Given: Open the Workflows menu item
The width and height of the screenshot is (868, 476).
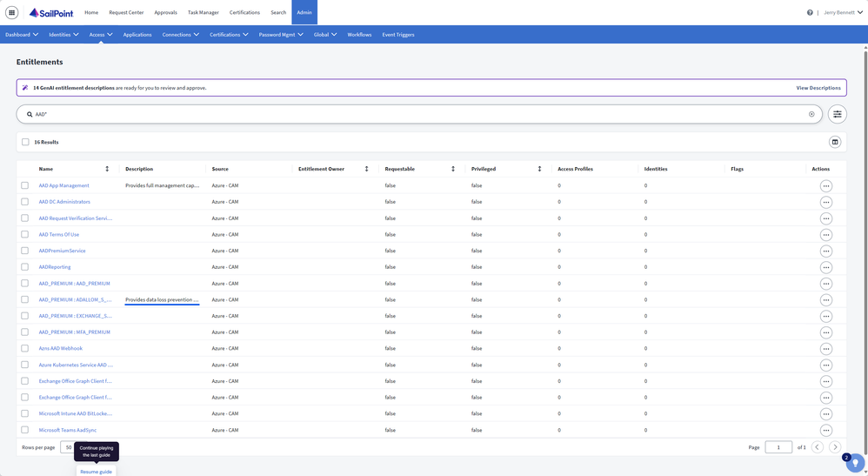Looking at the screenshot, I should click(359, 34).
